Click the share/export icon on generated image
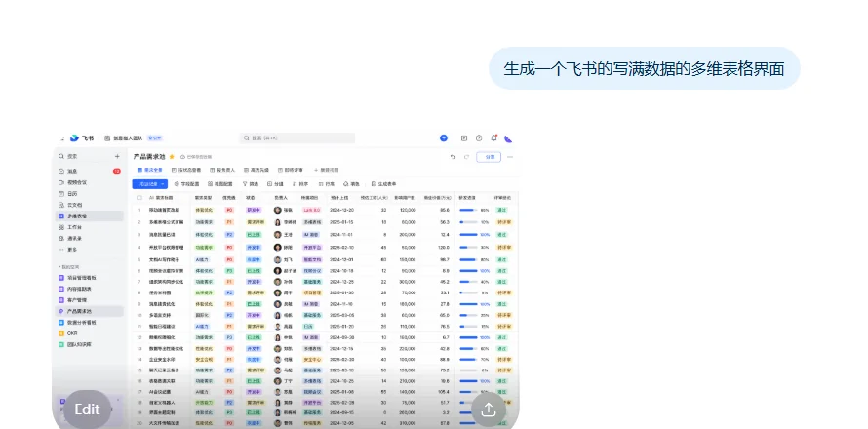 (489, 409)
